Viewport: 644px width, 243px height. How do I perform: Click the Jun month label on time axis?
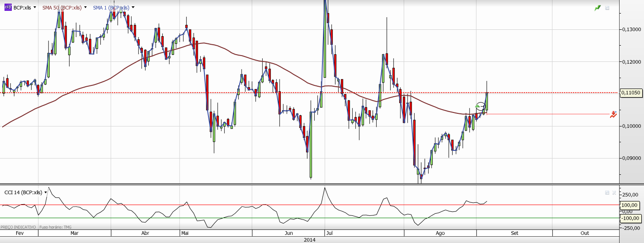coord(289,234)
